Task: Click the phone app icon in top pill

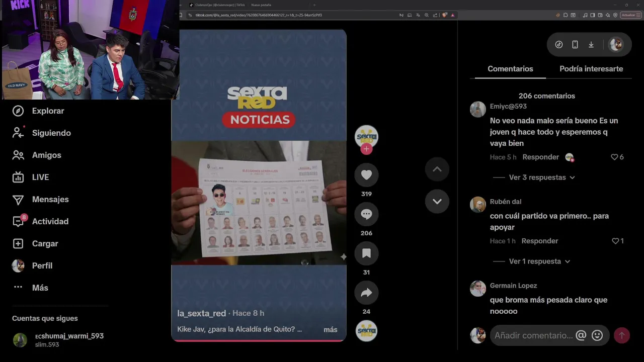Action: tap(575, 45)
